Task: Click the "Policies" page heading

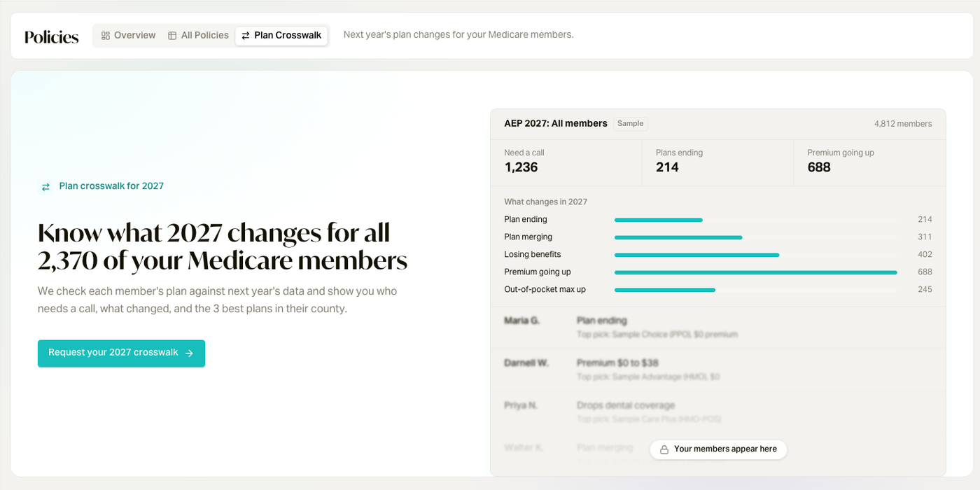Action: pos(52,36)
